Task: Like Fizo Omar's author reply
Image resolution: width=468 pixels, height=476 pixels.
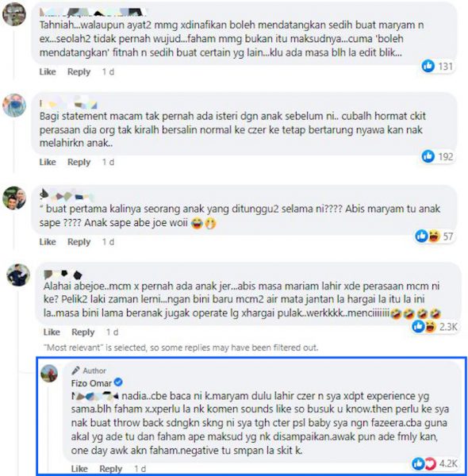Action: coord(79,469)
